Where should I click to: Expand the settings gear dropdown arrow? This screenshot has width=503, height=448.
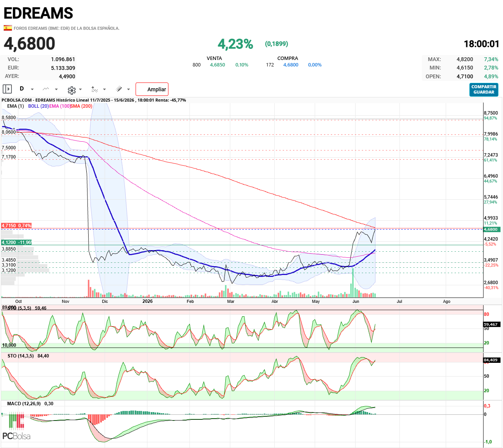(80, 89)
